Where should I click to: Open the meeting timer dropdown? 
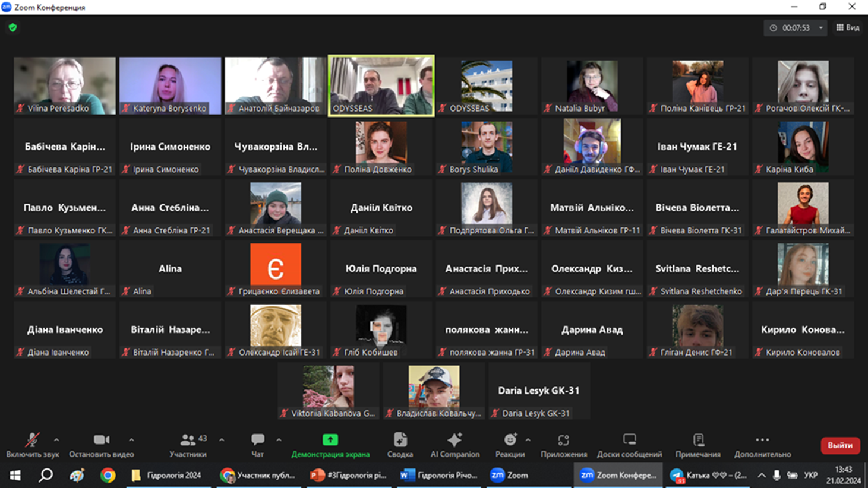pos(821,28)
